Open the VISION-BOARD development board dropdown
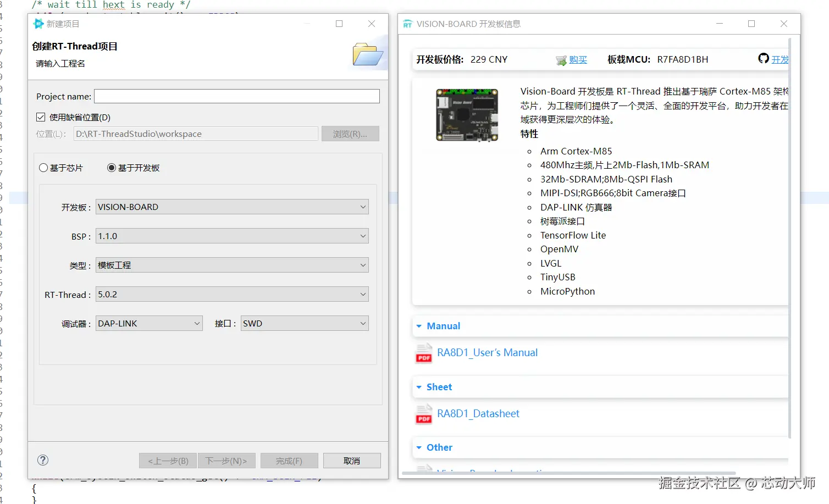The height and width of the screenshot is (504, 829). pyautogui.click(x=232, y=207)
